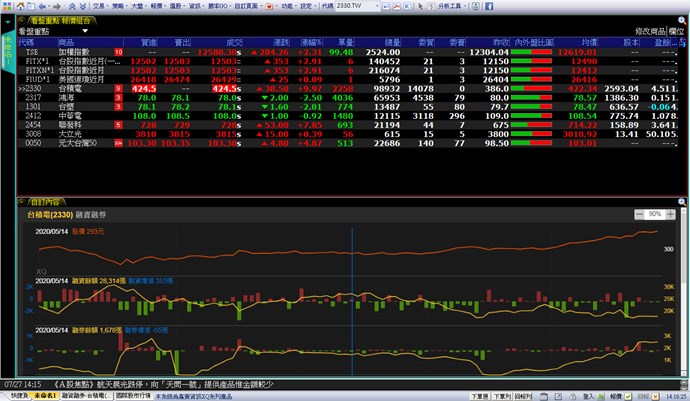Click the minus zoom-out button on chart

[x=639, y=215]
